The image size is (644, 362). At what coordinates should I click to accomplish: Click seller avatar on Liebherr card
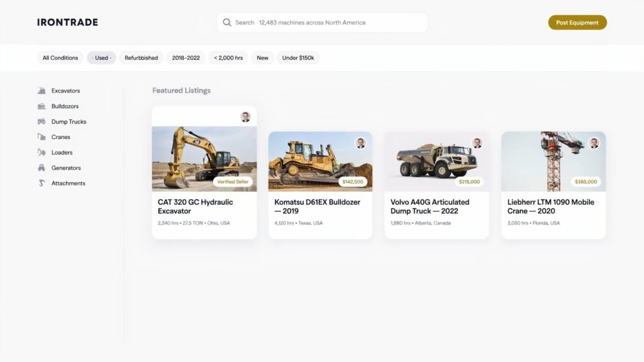pos(594,143)
